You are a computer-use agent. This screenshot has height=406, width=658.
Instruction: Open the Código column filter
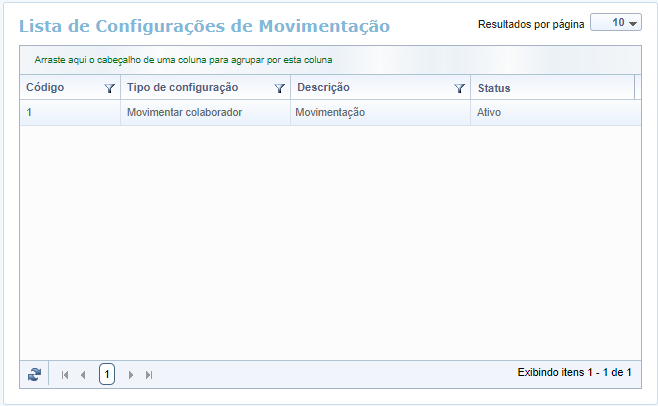[x=110, y=88]
